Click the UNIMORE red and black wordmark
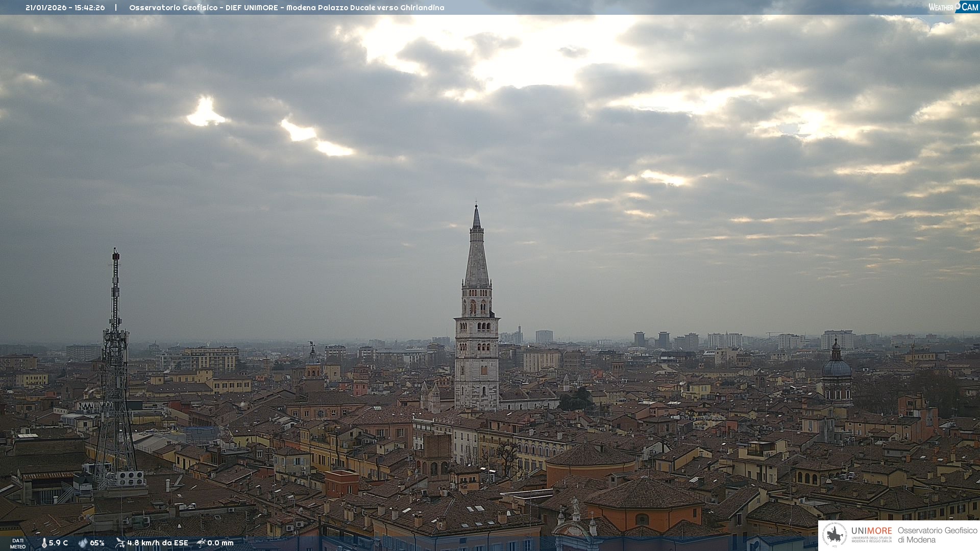 [871, 531]
